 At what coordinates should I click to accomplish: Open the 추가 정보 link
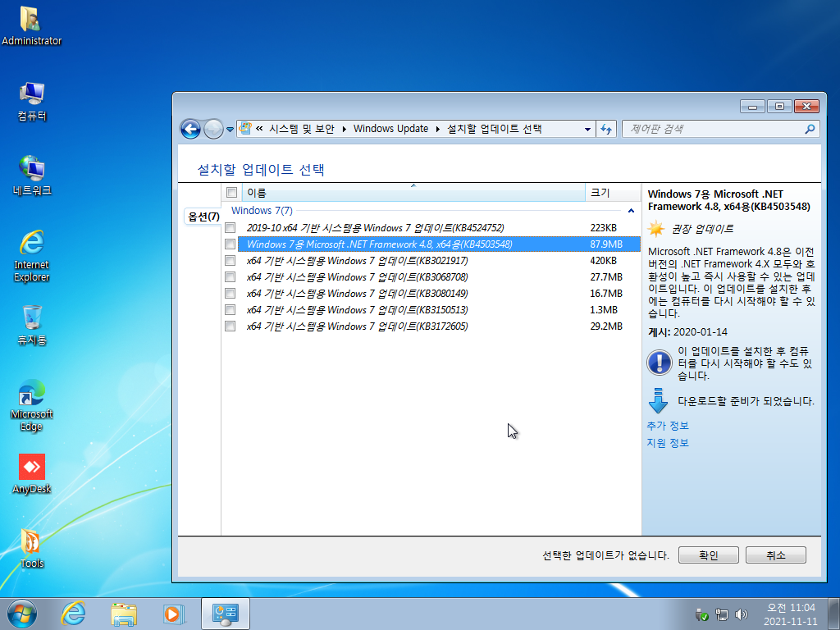pyautogui.click(x=668, y=426)
